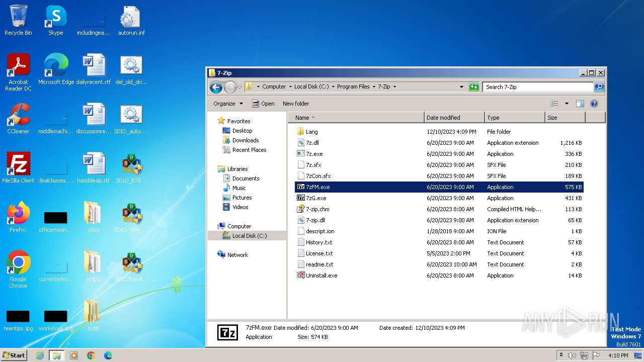Select SDIO_R75 desktop icon
The image size is (644, 362).
(131, 167)
